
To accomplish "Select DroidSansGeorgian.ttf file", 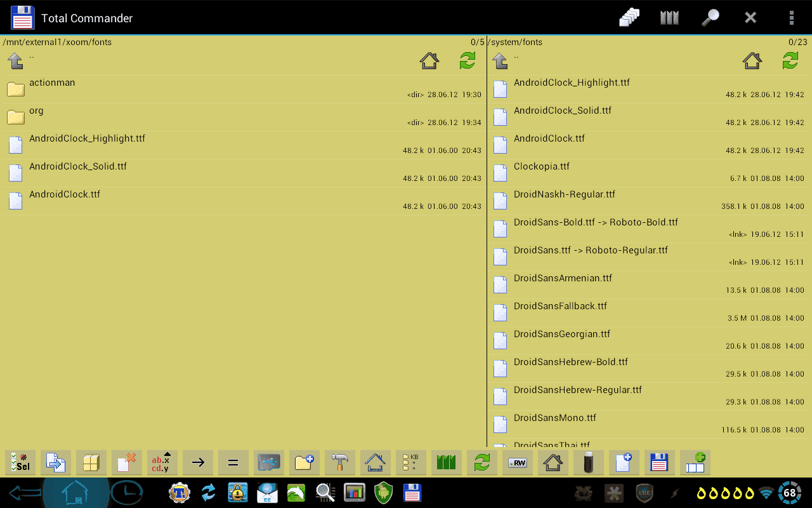I will (x=650, y=340).
